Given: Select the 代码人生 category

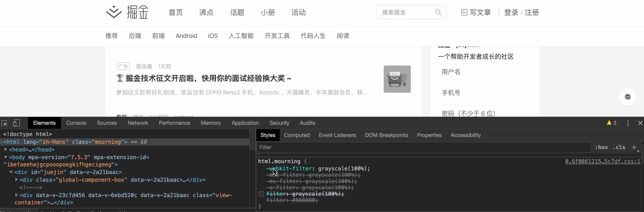Looking at the screenshot, I should click(x=313, y=36).
